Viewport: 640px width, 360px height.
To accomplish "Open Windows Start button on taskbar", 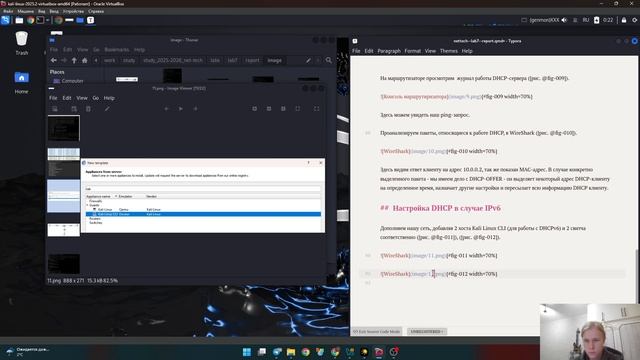I will tap(247, 352).
